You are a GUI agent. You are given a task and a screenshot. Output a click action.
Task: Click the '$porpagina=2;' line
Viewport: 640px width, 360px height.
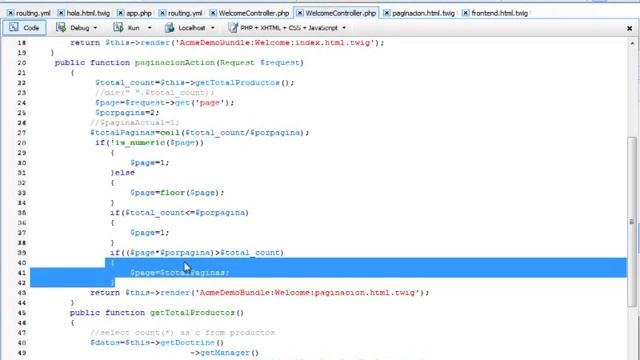(127, 113)
